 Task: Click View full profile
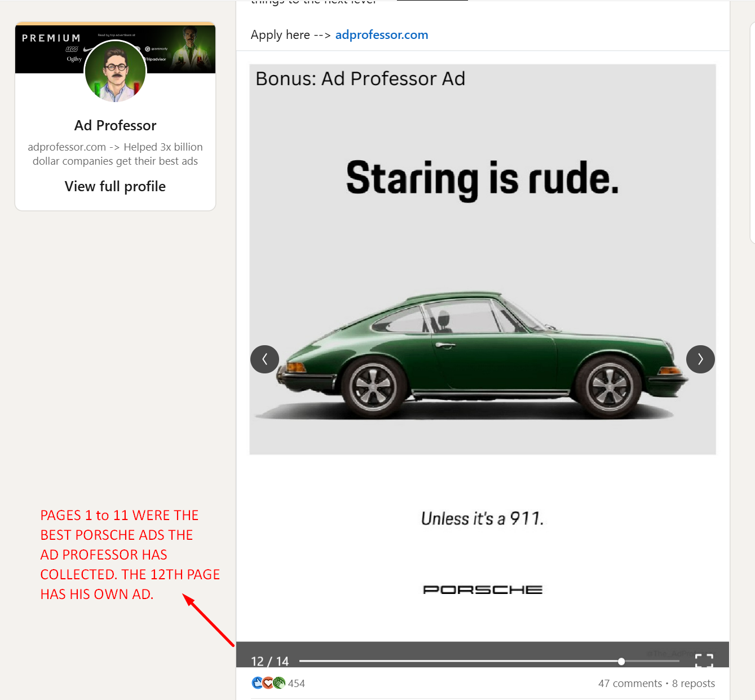tap(115, 187)
